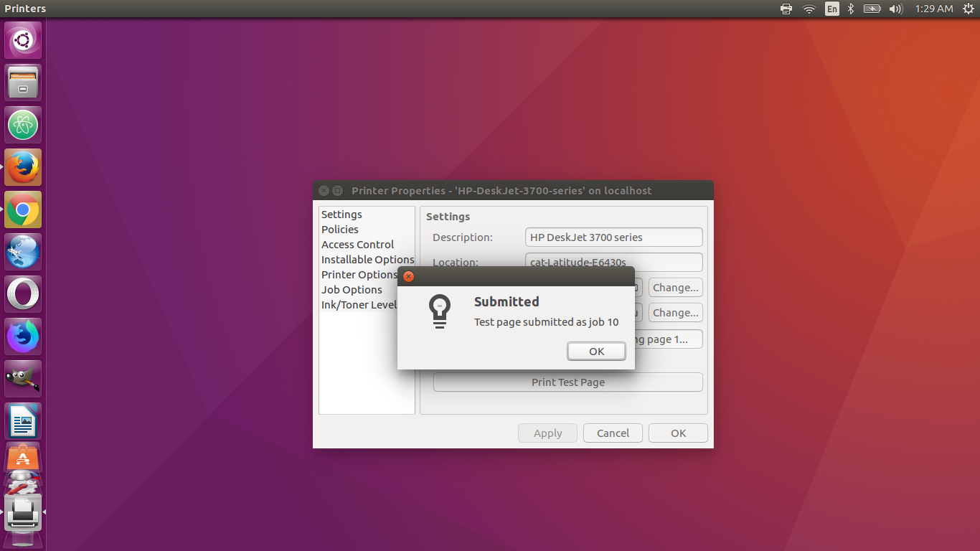This screenshot has width=980, height=551.
Task: Launch the Opera browser from the launcher
Action: coord(23,294)
